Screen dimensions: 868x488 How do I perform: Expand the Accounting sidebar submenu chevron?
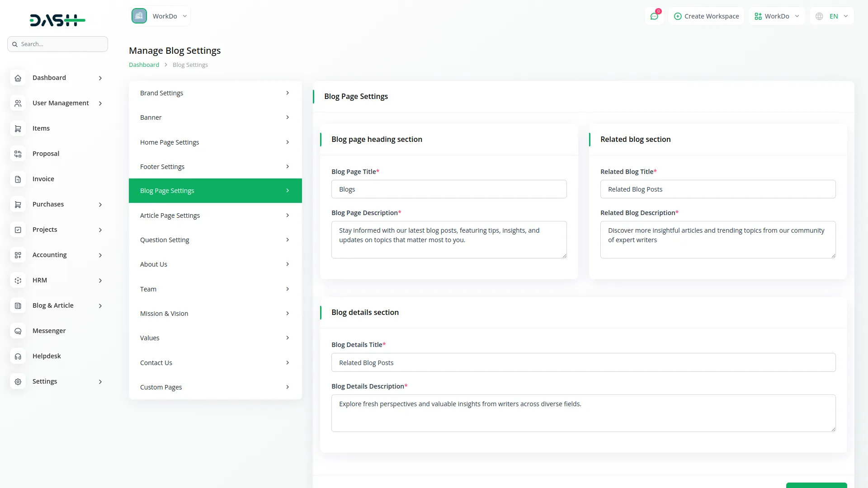pyautogui.click(x=100, y=255)
